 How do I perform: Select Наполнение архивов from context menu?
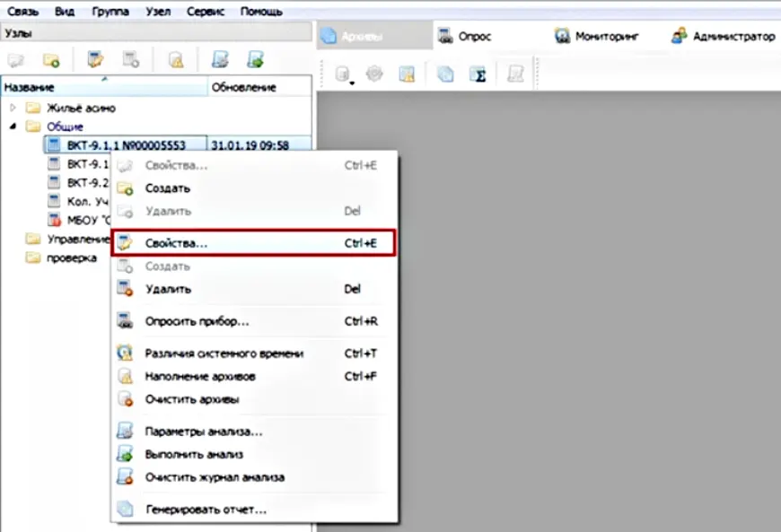200,376
